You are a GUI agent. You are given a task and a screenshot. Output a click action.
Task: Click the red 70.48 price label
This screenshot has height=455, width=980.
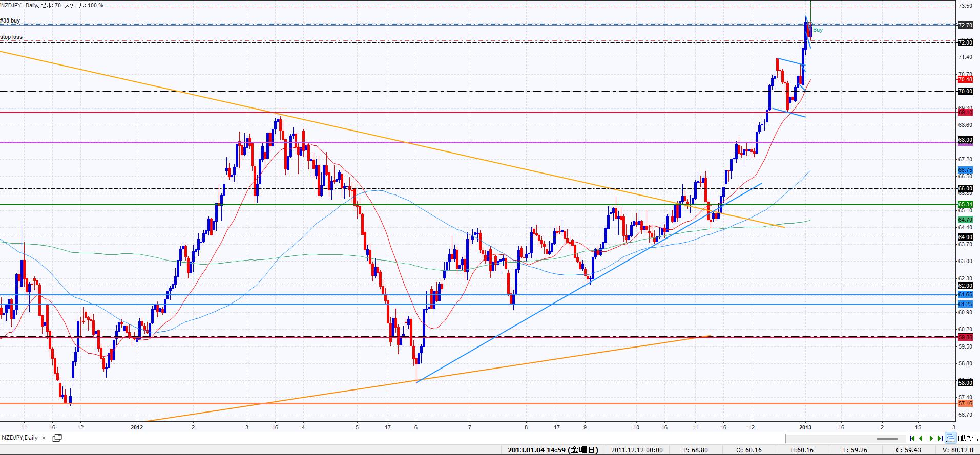click(x=965, y=79)
